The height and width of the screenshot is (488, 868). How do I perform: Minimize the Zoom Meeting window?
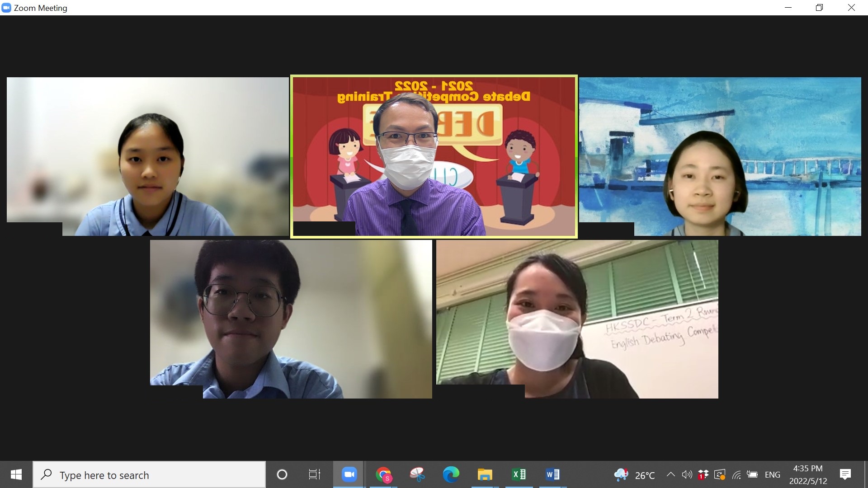click(788, 8)
